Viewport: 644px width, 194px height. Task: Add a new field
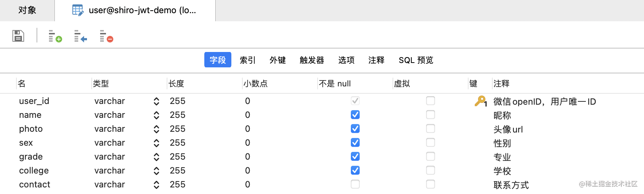[x=55, y=36]
